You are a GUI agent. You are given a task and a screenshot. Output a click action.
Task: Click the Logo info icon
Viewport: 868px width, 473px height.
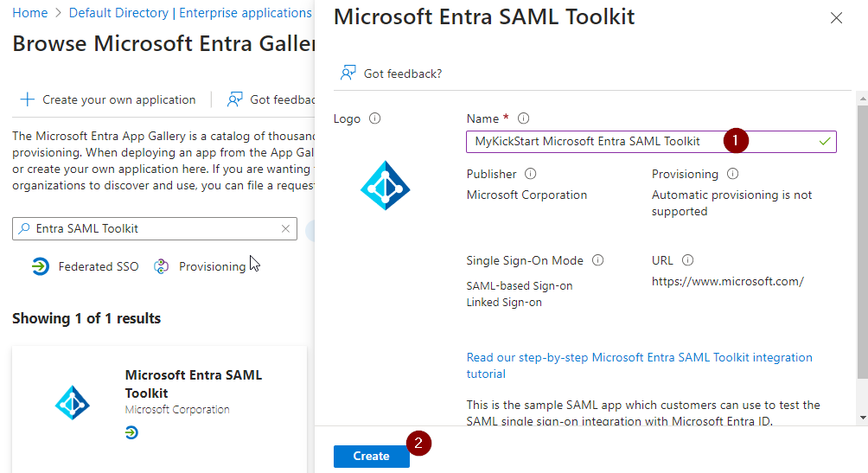[374, 118]
